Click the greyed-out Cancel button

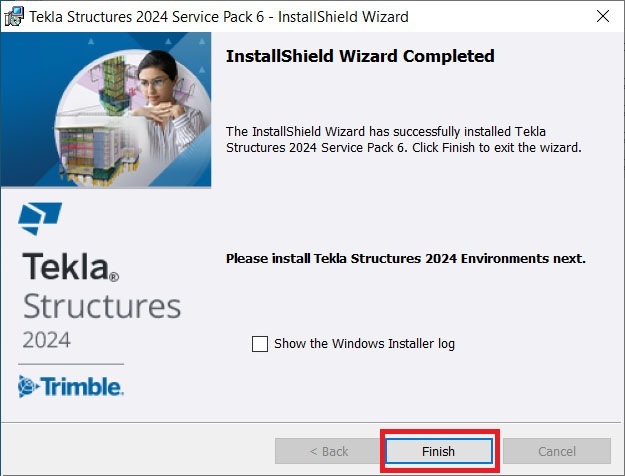(x=557, y=452)
